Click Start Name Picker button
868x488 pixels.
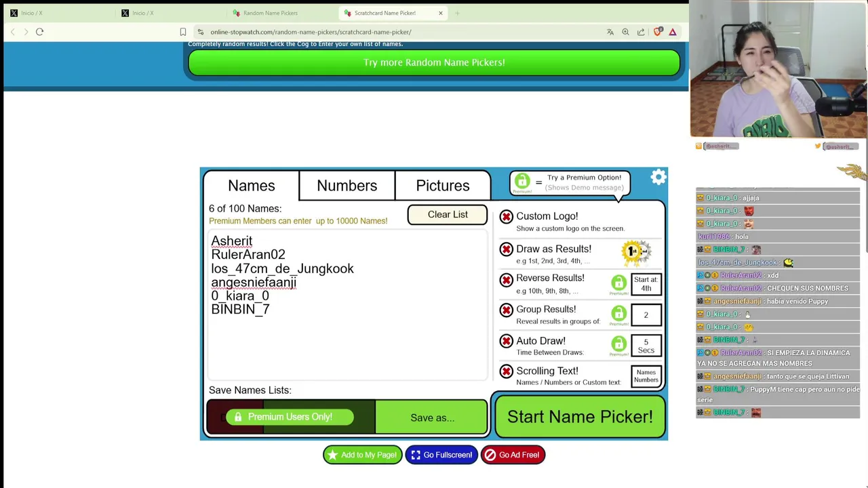click(580, 417)
